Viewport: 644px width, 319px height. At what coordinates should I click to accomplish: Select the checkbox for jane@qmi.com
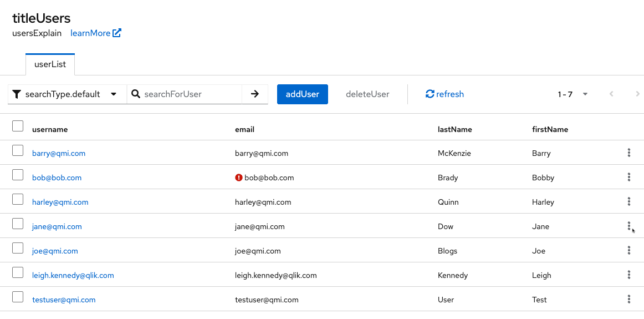click(18, 224)
